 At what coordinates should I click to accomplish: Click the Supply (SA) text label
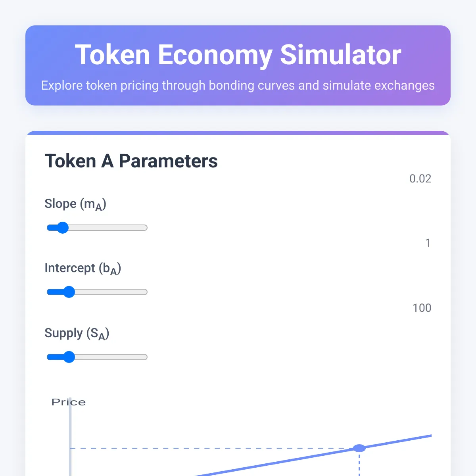coord(77,333)
